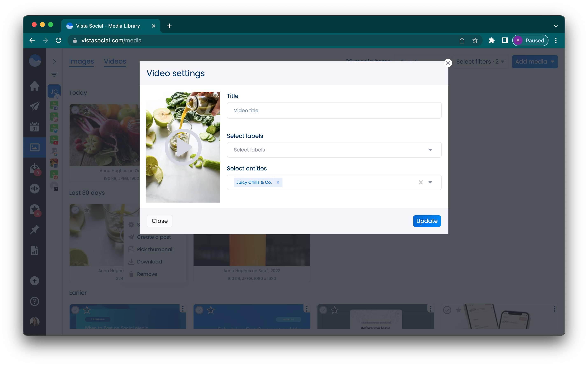Open three-dot menu on Before you leave card
Viewport: 588px width, 366px height.
tap(431, 309)
